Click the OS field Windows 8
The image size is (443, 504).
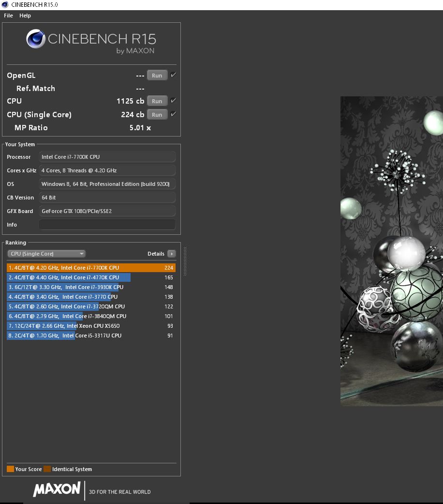[x=107, y=184]
